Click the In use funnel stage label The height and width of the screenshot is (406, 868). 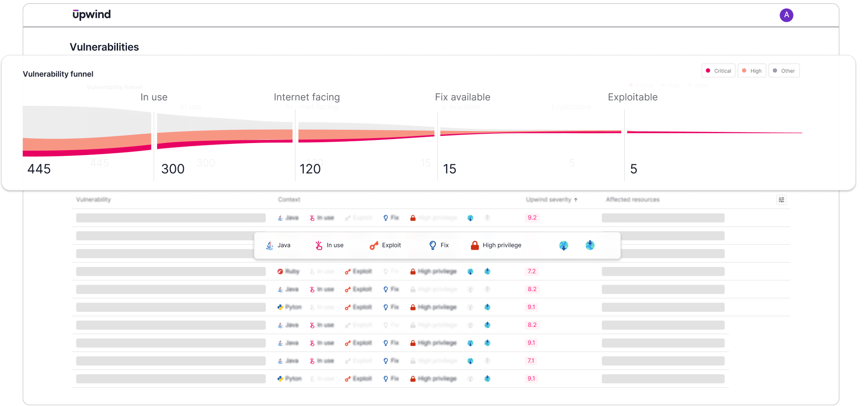tap(154, 97)
